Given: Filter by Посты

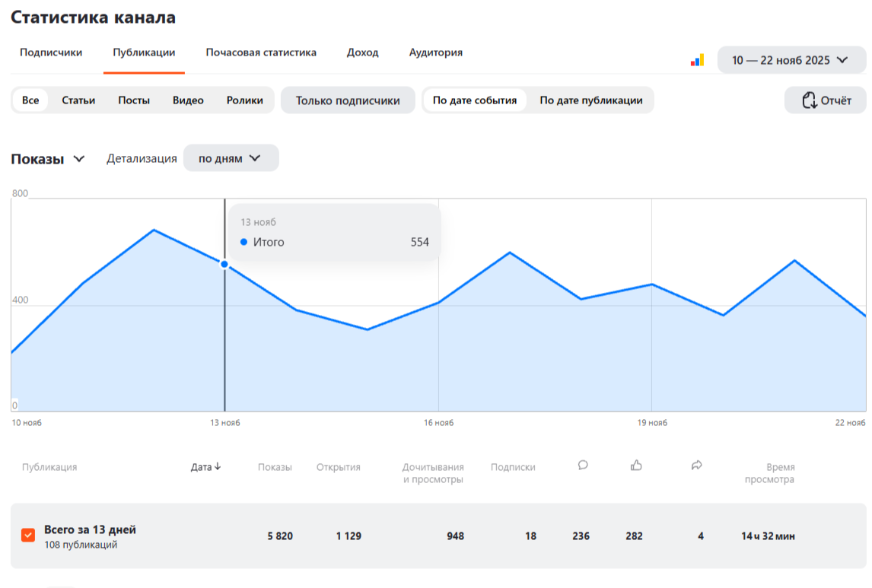Looking at the screenshot, I should (x=134, y=100).
